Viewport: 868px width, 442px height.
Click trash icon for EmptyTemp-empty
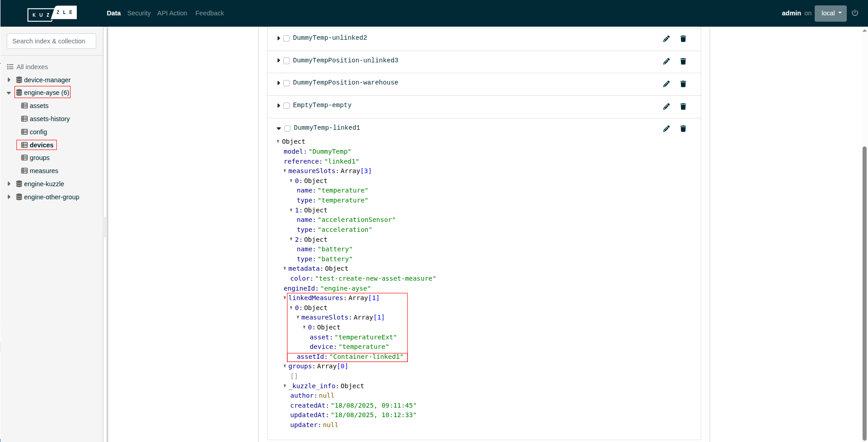point(683,107)
